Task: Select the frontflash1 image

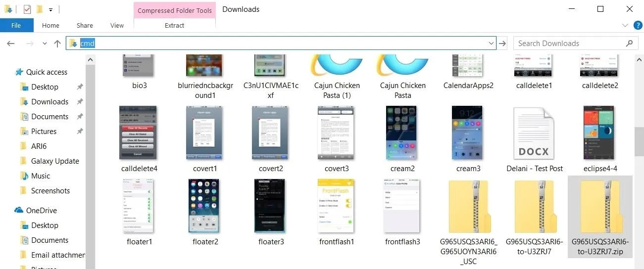Action: (x=337, y=213)
